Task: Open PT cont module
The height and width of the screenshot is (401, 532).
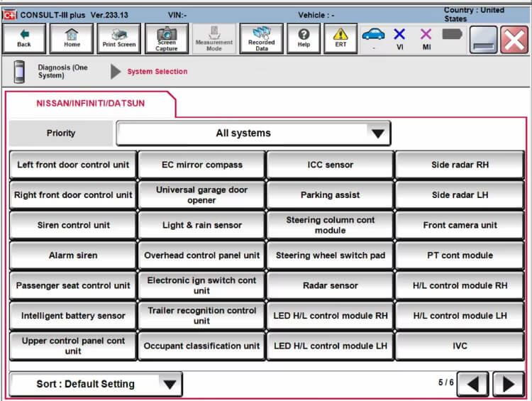Action: point(460,256)
